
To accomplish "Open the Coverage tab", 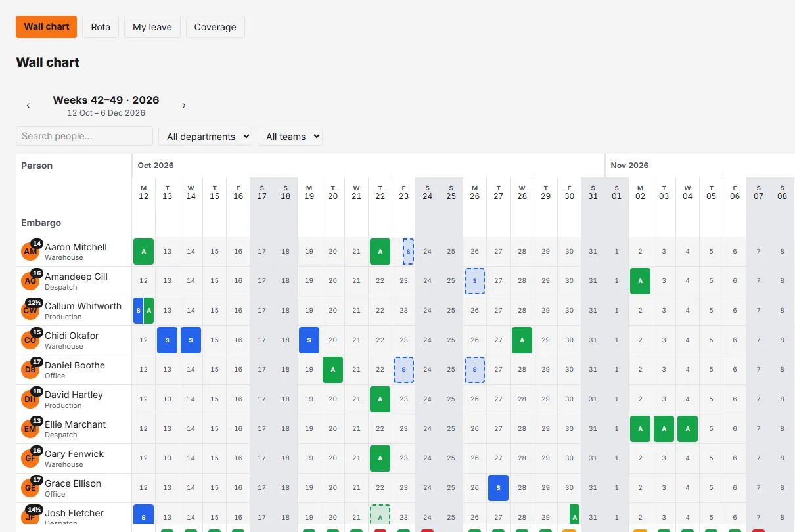I will coord(216,27).
